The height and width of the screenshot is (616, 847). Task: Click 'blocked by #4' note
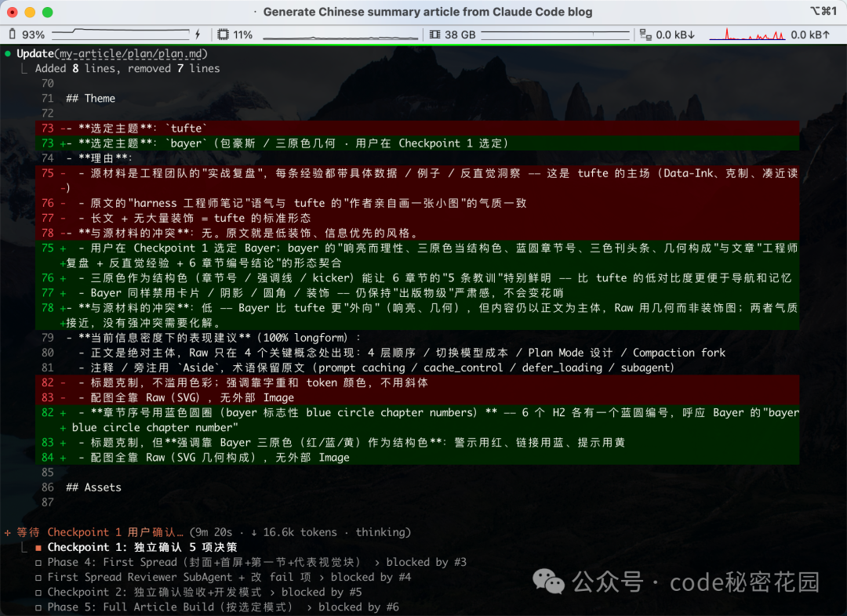[x=371, y=578]
